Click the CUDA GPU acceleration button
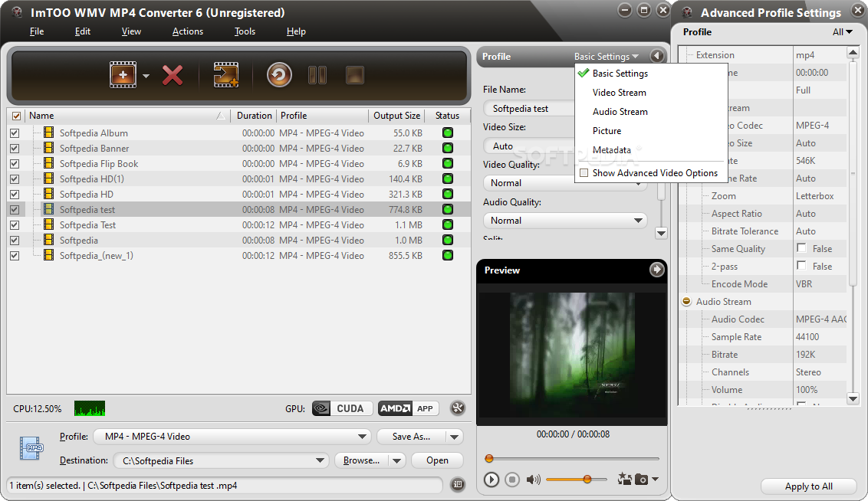Viewport: 868px width, 501px height. click(x=342, y=408)
